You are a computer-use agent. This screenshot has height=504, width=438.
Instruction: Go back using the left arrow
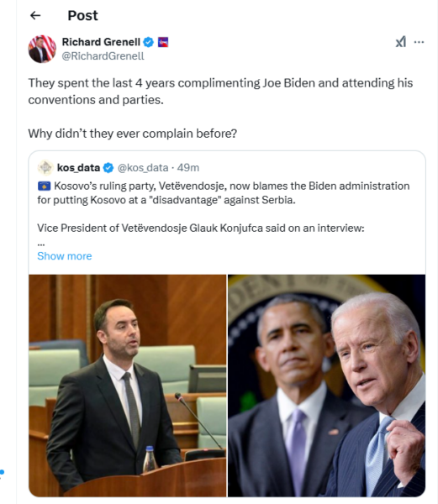35,15
